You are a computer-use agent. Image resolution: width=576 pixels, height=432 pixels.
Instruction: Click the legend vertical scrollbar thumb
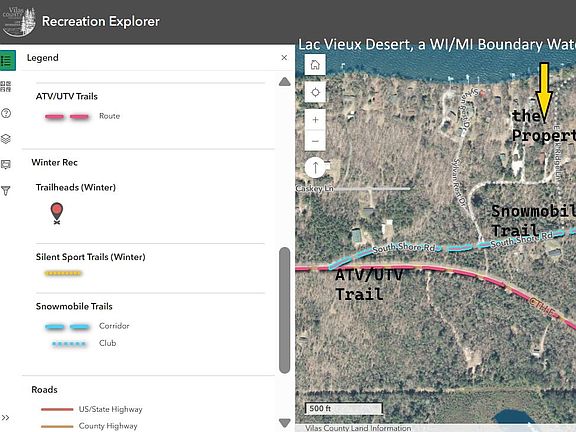[x=284, y=310]
